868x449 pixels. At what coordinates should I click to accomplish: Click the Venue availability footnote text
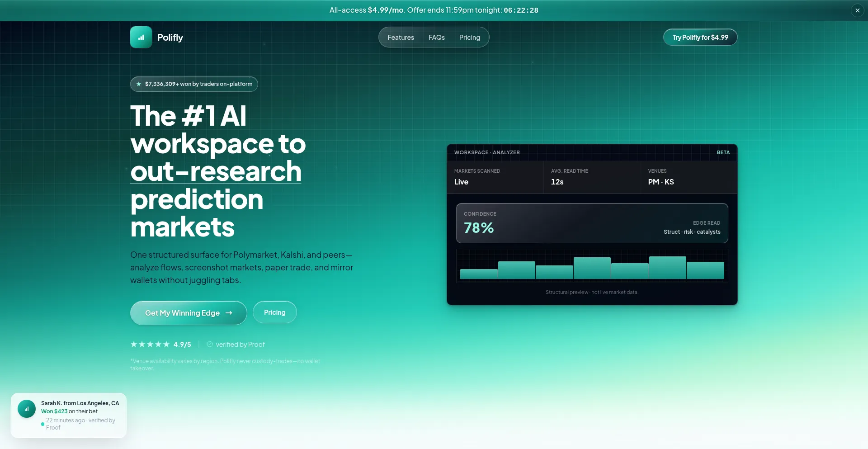click(x=225, y=364)
